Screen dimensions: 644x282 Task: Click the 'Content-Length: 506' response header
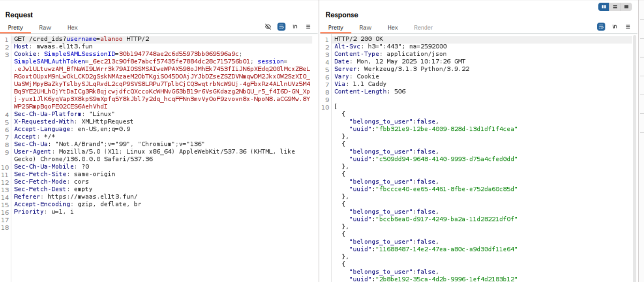coord(370,91)
